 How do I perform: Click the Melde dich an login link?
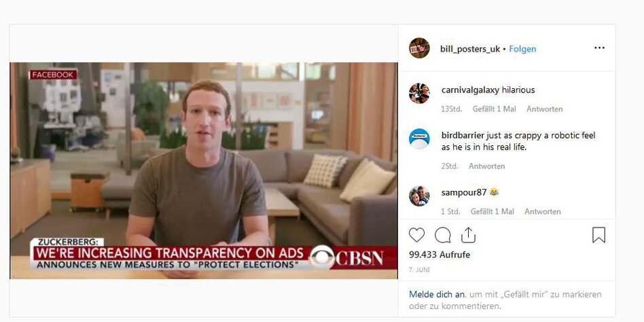pos(437,294)
